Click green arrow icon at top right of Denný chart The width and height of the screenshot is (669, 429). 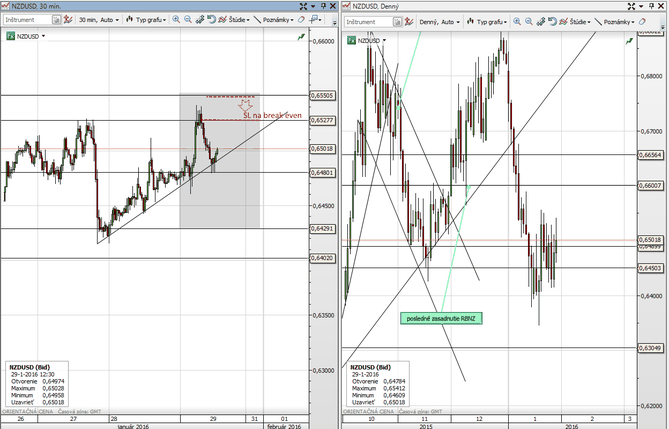click(x=629, y=41)
